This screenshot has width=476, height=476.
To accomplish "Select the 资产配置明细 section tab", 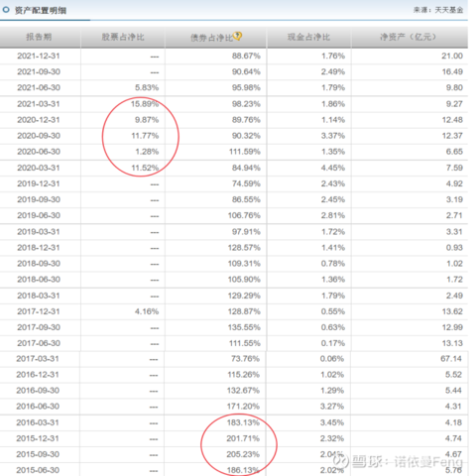I will tap(41, 10).
